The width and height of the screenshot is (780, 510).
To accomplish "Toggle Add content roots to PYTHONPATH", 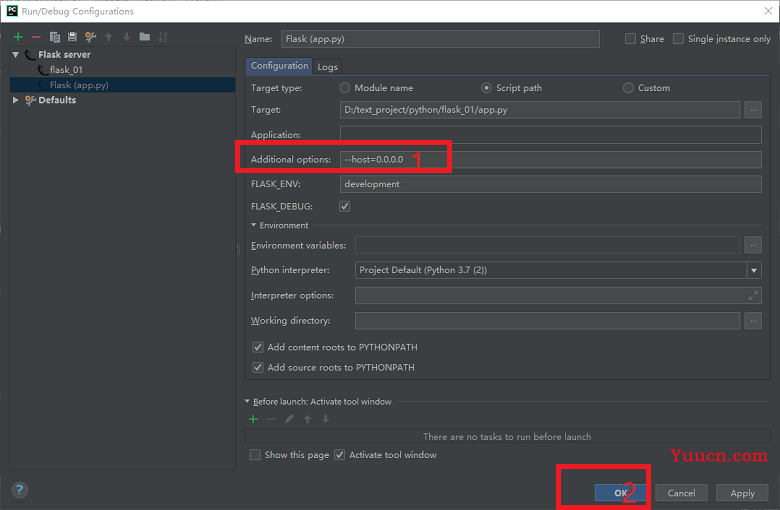I will click(x=258, y=347).
